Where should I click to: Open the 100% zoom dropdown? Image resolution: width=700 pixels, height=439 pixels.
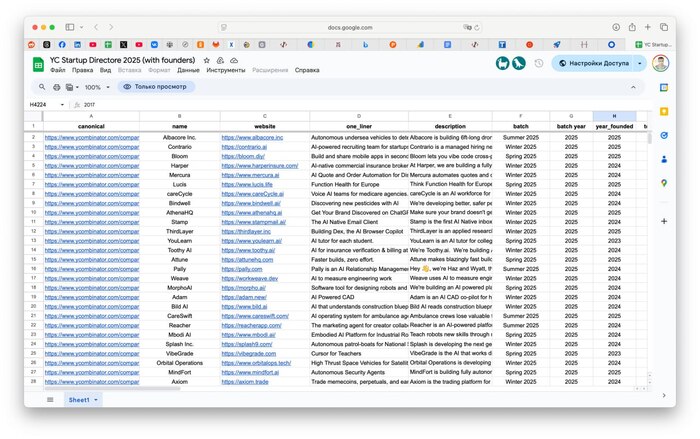97,87
